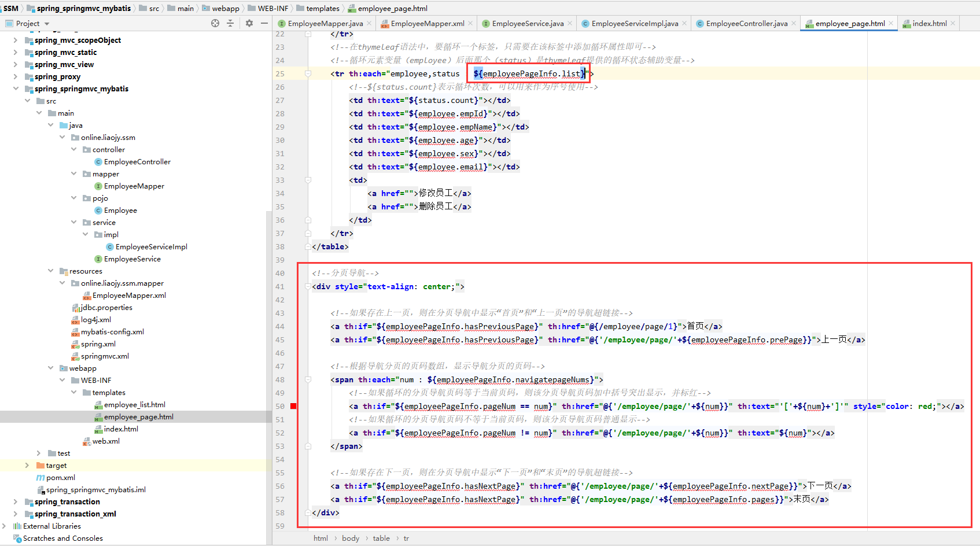Screen dimensions: 980x546
Task: Click the locate-current-file target icon in Project panel
Action: point(215,23)
